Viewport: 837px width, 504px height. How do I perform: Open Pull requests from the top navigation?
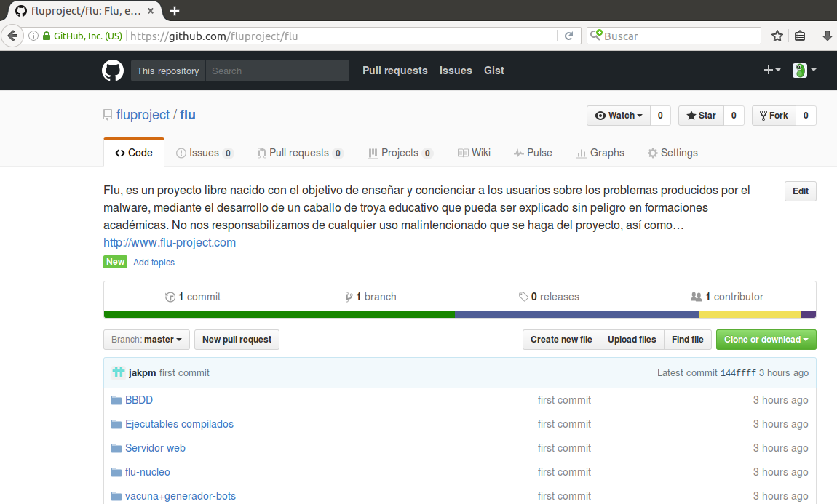click(394, 70)
